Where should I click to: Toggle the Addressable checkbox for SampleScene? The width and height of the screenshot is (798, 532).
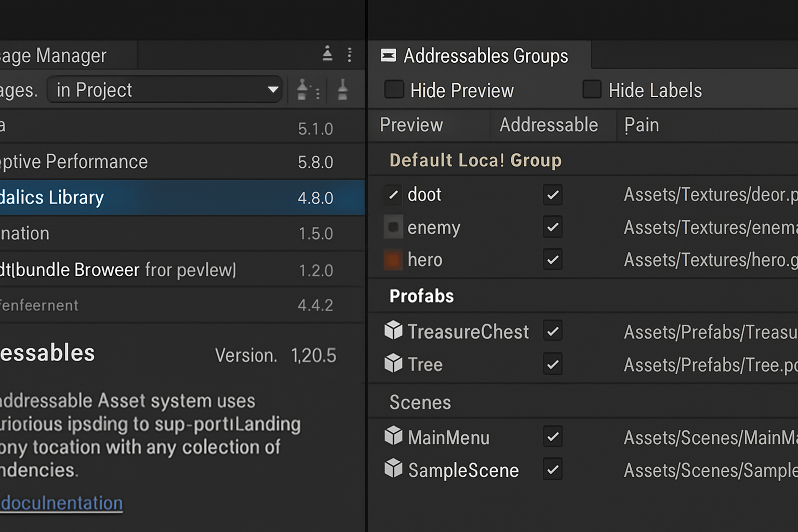coord(553,470)
